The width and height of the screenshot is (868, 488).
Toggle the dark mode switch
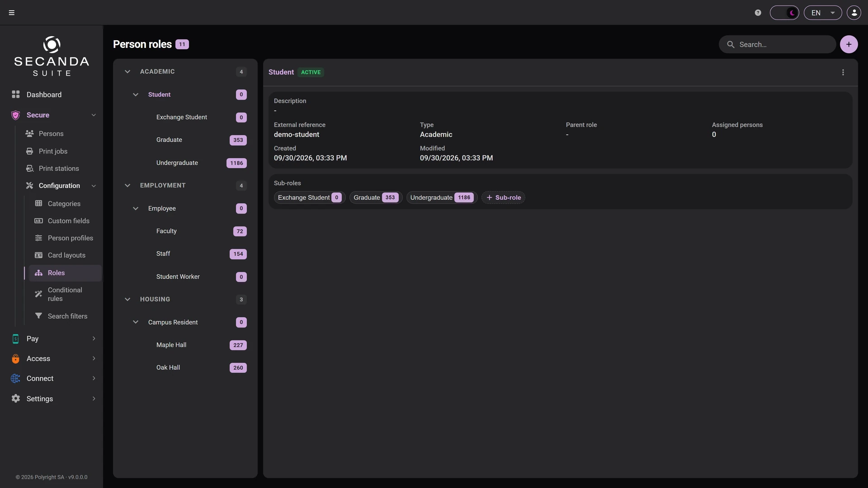coord(784,13)
